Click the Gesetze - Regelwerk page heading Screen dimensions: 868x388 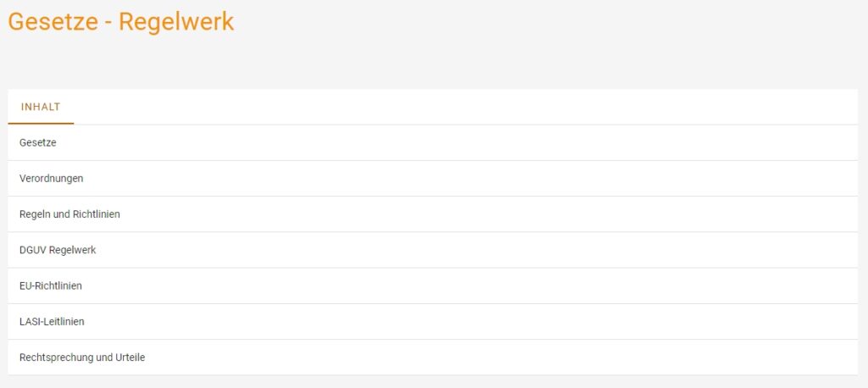point(121,21)
